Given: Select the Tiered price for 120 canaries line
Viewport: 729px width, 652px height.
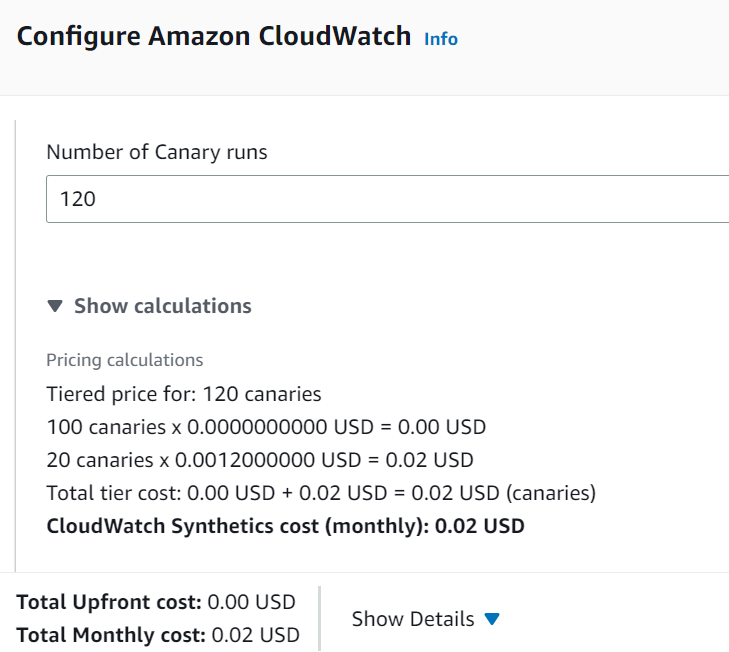Looking at the screenshot, I should pos(184,394).
